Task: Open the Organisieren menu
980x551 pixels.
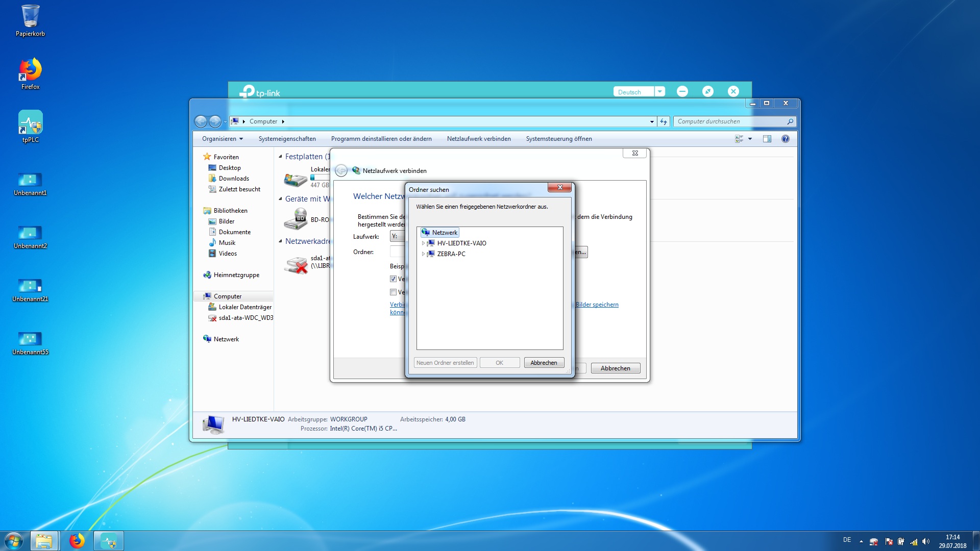Action: [222, 139]
